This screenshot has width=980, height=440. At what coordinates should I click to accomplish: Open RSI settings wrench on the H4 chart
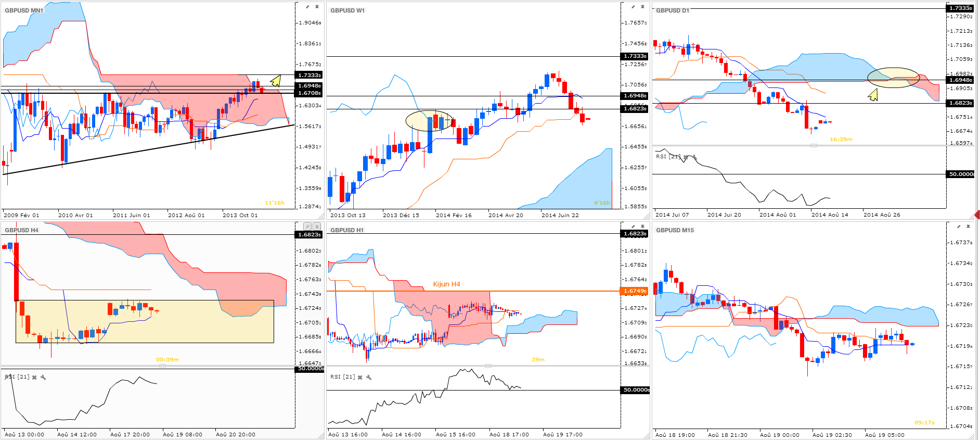[43, 378]
